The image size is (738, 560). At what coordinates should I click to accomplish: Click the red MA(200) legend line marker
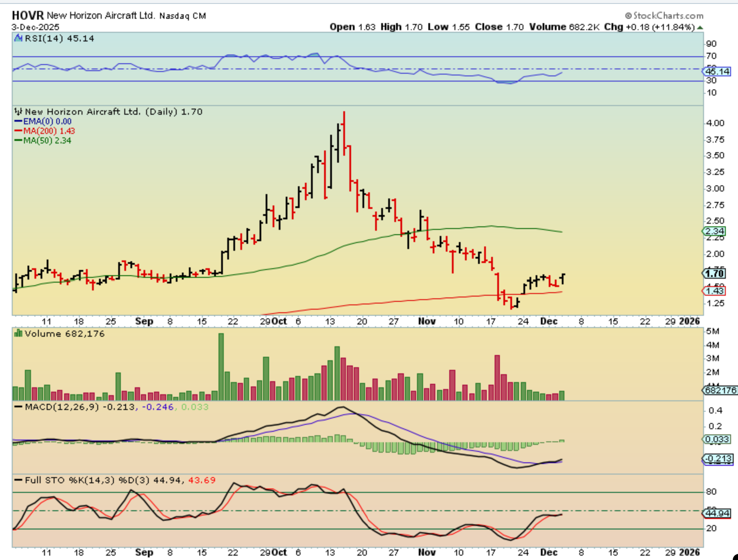coord(18,131)
